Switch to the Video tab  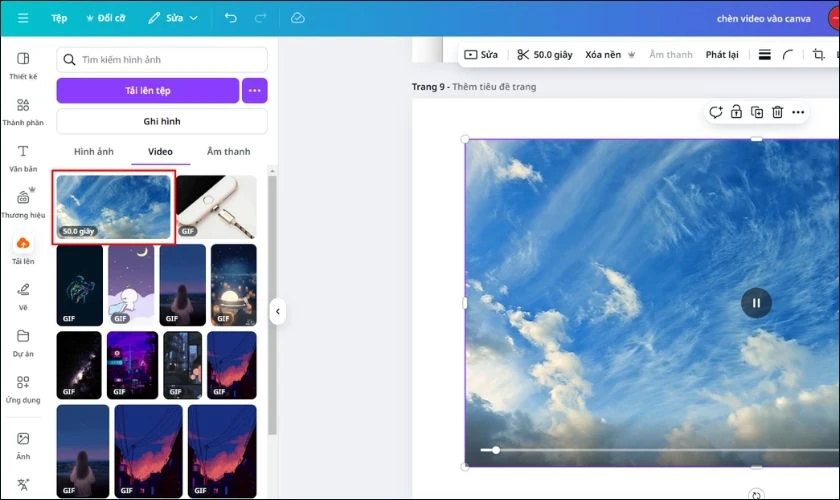160,152
